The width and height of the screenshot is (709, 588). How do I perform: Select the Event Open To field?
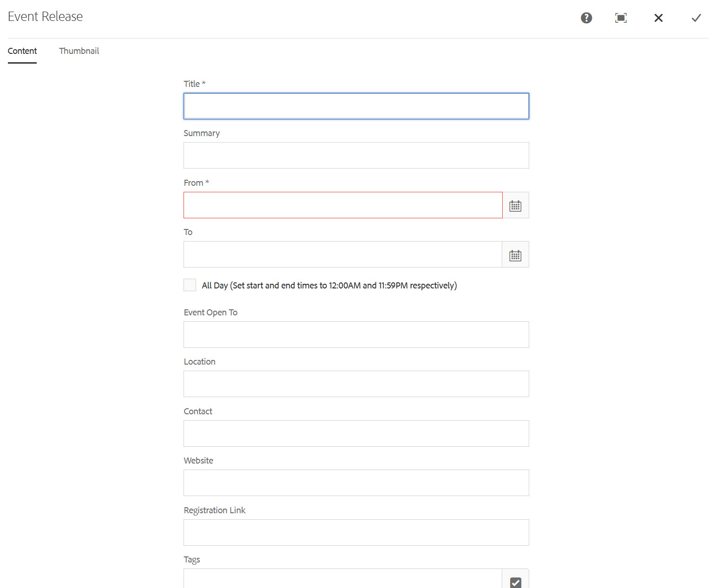356,335
